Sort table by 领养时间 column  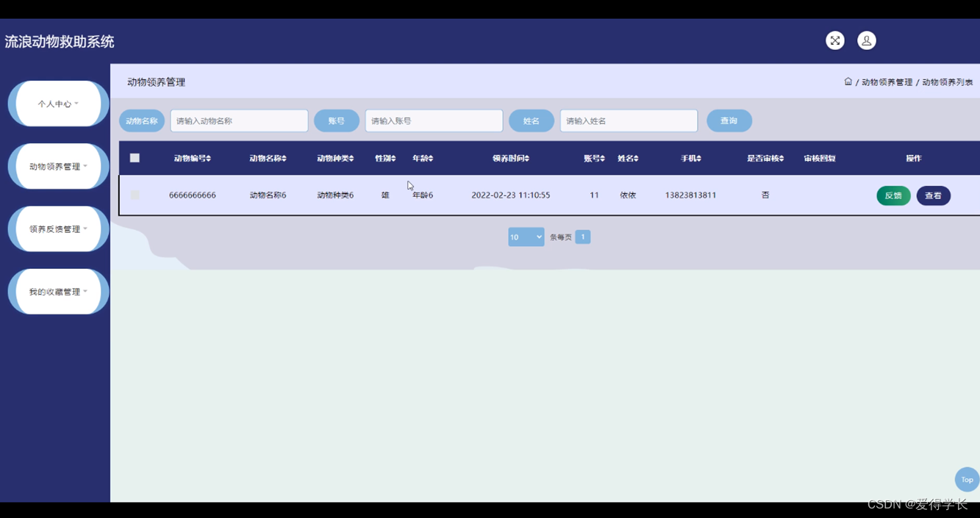(x=511, y=158)
